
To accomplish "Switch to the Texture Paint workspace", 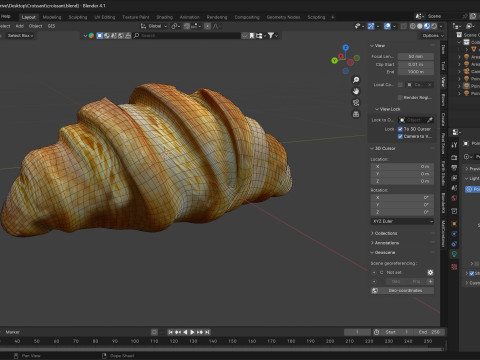I will pos(136,17).
